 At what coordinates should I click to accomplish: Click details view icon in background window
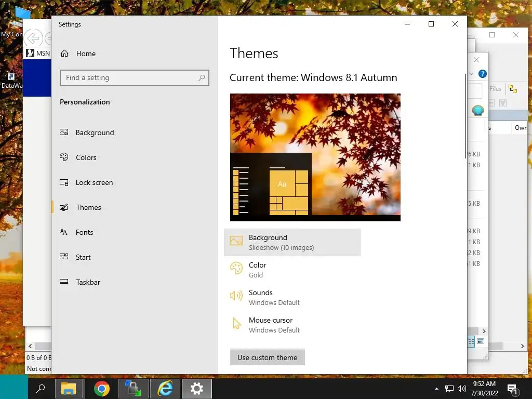tap(471, 341)
